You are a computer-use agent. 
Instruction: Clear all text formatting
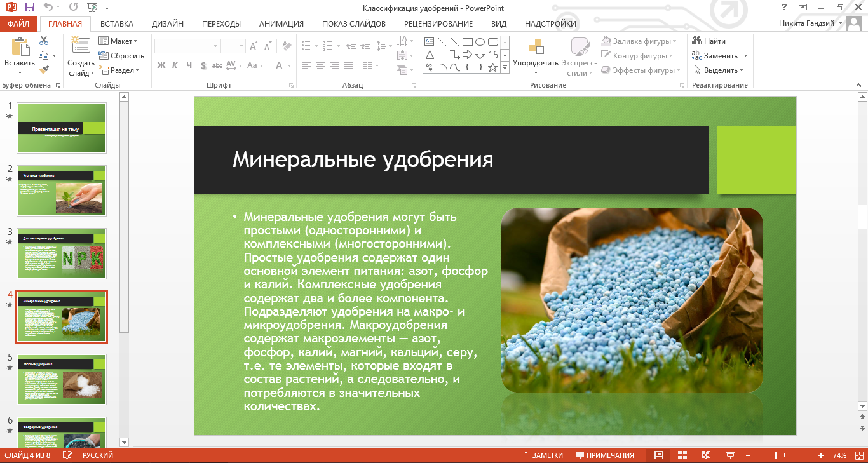(286, 46)
